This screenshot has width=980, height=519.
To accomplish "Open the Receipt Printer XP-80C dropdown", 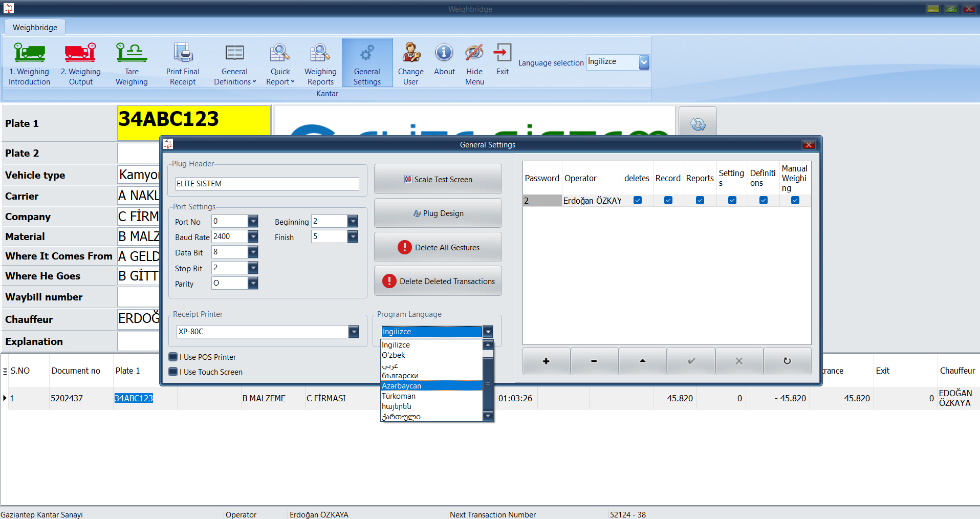I will coord(354,332).
